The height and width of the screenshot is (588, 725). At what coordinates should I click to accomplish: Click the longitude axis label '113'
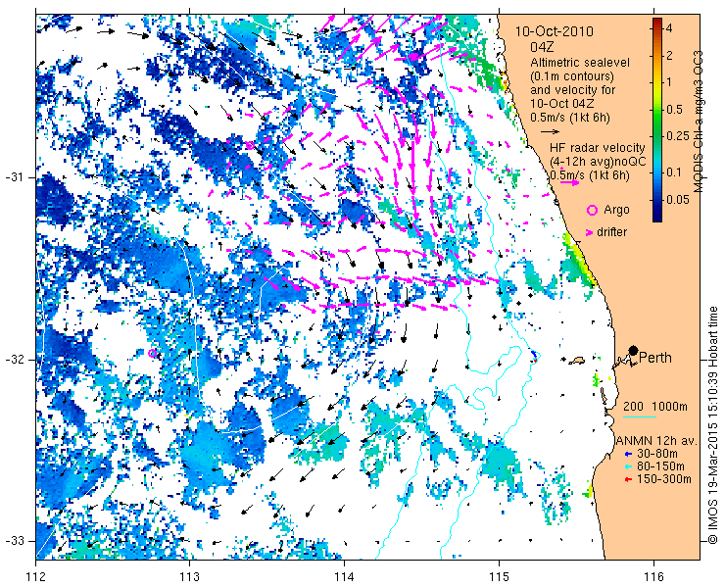coord(189,577)
